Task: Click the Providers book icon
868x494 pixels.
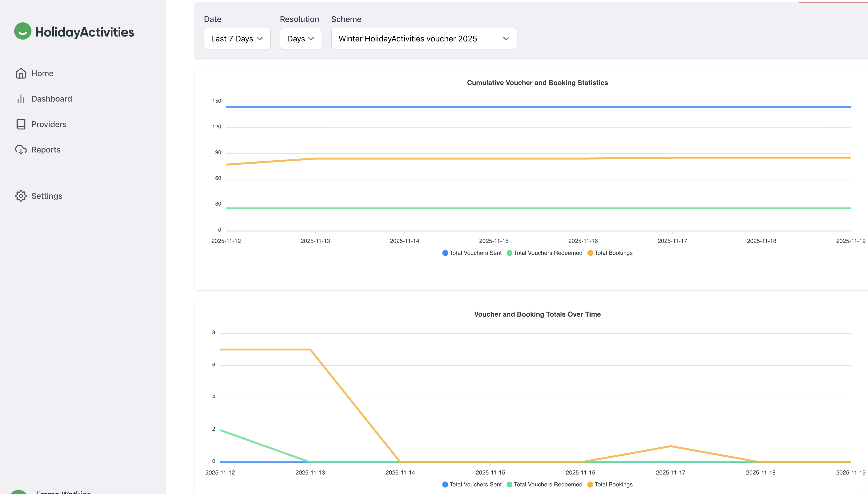Action: tap(21, 124)
